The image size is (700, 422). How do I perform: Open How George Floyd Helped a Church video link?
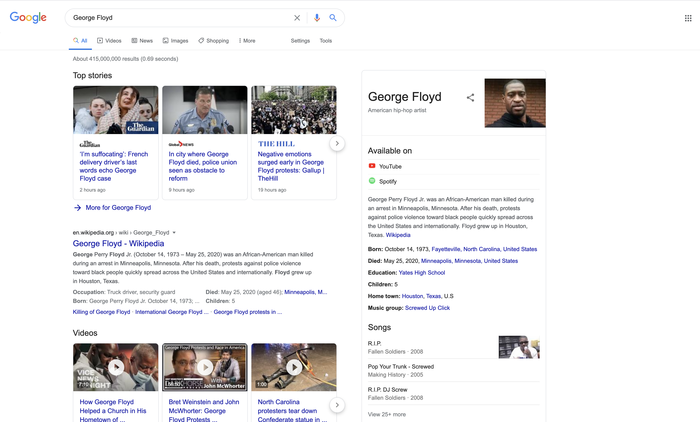tap(113, 411)
